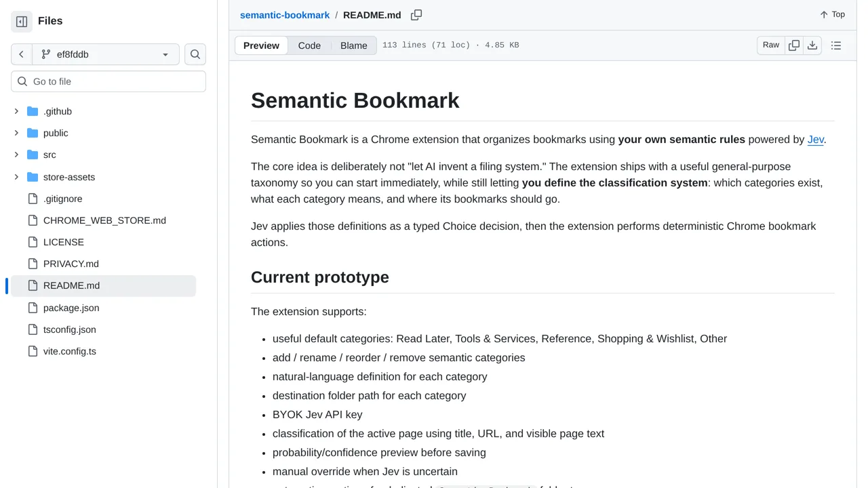
Task: Click README.md breadcrumb filename text
Action: point(372,15)
